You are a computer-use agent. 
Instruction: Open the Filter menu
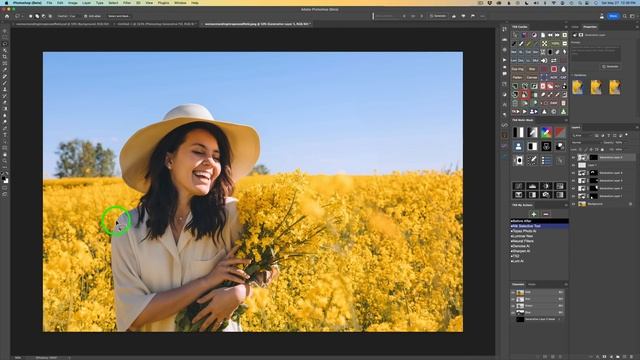pos(127,2)
